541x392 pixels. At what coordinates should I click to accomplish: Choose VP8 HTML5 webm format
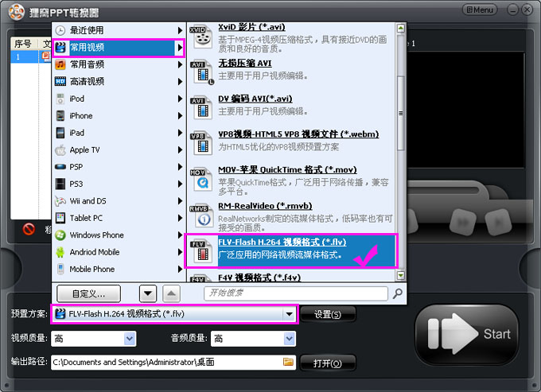click(x=298, y=134)
